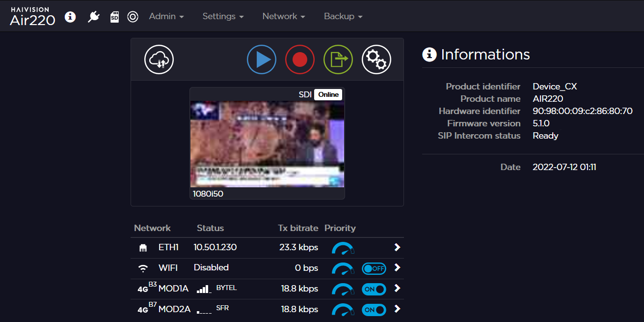The width and height of the screenshot is (644, 322).
Task: Open the gears settings icon
Action: (376, 59)
